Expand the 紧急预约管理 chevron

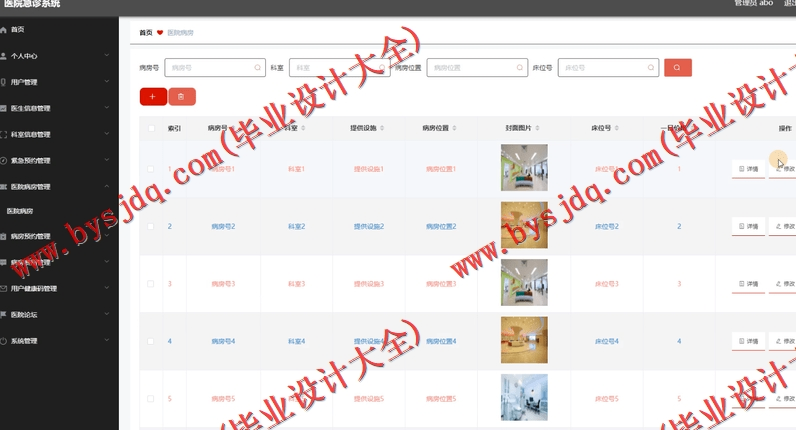tap(107, 160)
